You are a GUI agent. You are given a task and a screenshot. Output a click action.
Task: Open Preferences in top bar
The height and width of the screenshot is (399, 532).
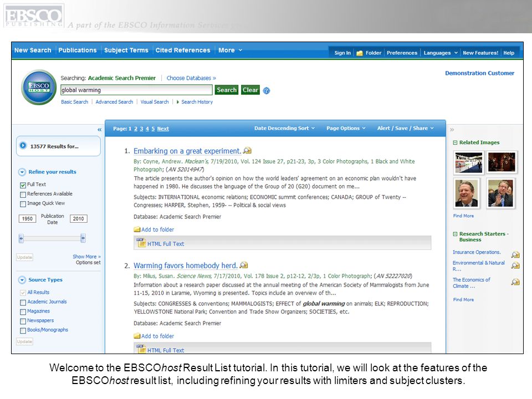point(402,53)
